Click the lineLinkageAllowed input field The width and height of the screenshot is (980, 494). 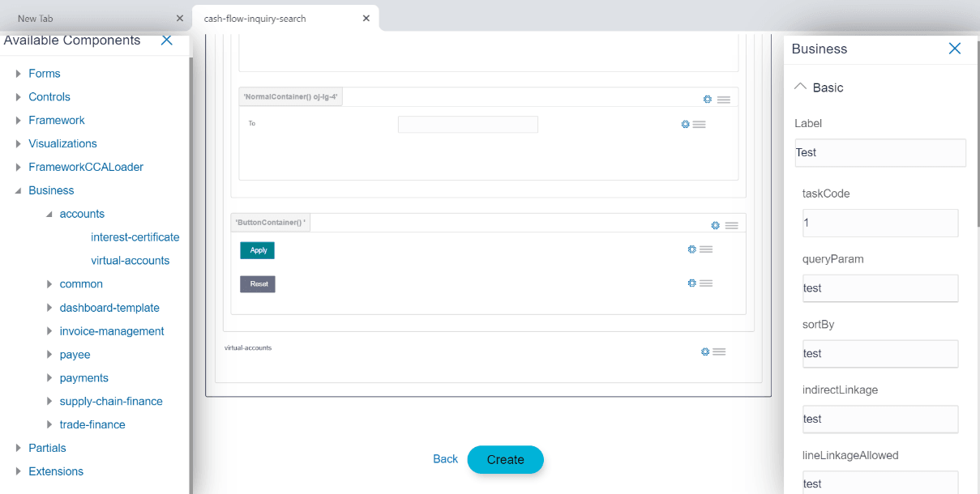click(880, 483)
